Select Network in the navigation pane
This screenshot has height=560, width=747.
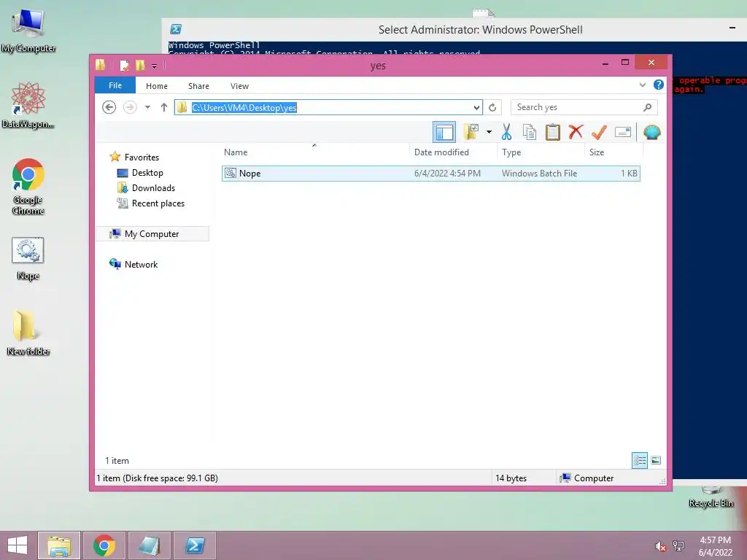pyautogui.click(x=141, y=264)
